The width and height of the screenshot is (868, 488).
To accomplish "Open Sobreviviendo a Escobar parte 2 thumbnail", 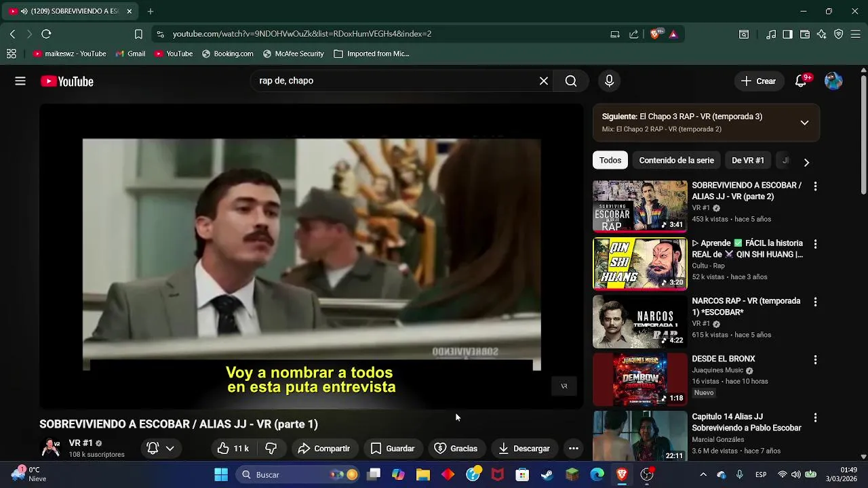I will [639, 206].
